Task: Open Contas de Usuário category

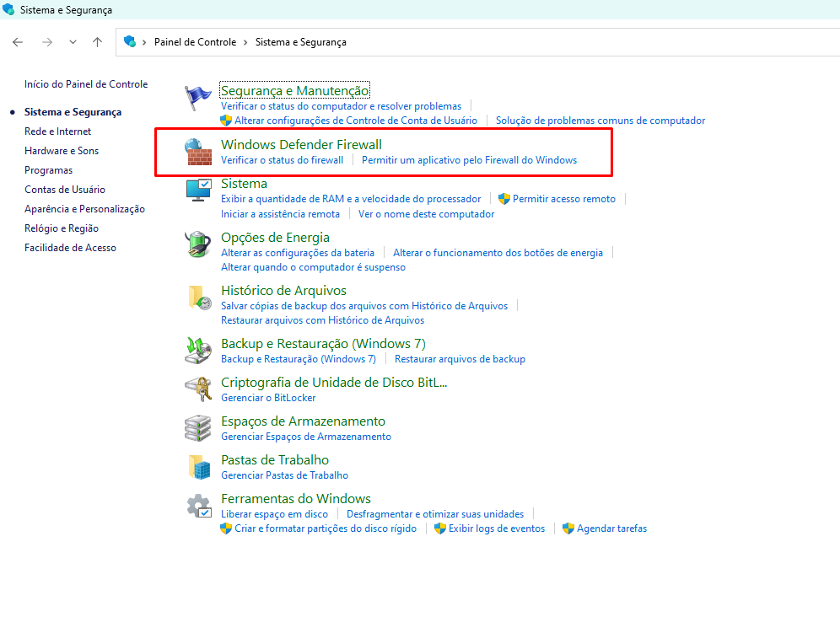Action: tap(65, 190)
